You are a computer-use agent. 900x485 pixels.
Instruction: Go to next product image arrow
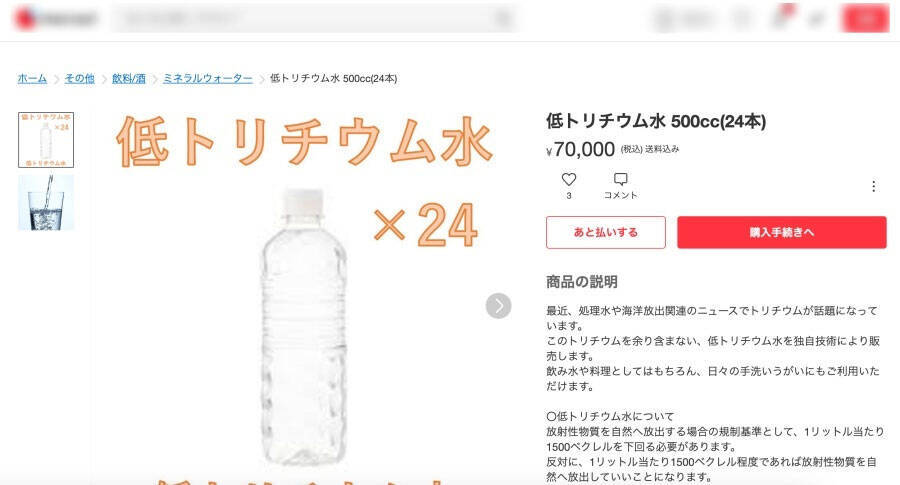pyautogui.click(x=498, y=305)
